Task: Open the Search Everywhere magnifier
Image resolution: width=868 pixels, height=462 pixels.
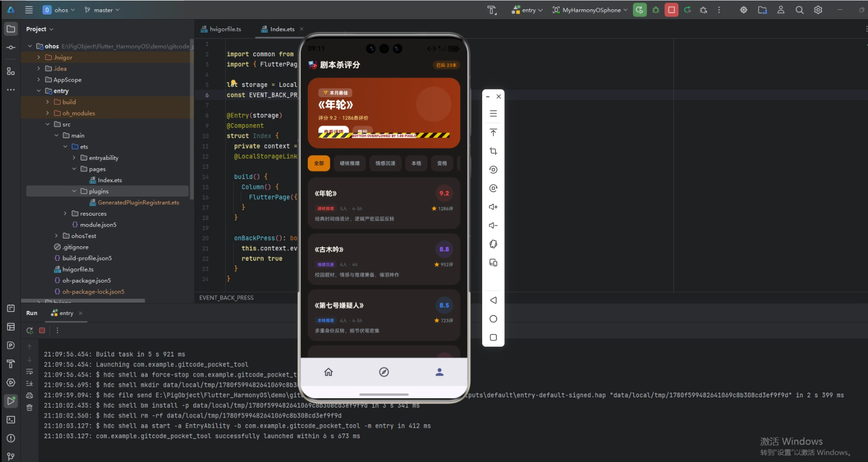Action: (x=800, y=10)
